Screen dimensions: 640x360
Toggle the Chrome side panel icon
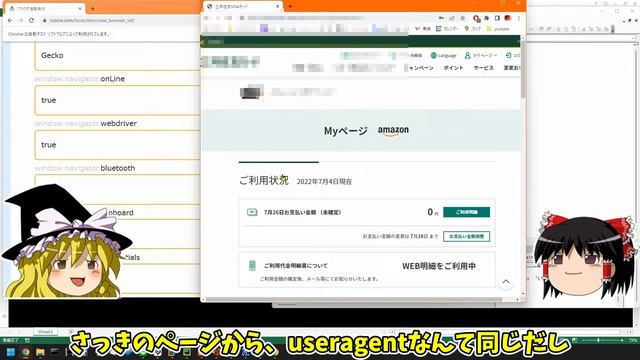coord(497,18)
